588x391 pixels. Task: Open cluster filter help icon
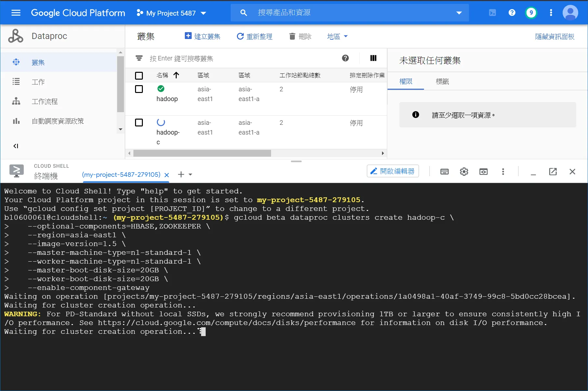click(345, 58)
